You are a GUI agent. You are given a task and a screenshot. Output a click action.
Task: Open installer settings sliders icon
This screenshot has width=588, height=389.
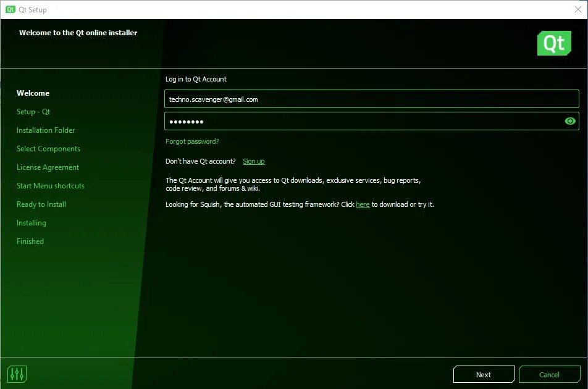pyautogui.click(x=17, y=374)
